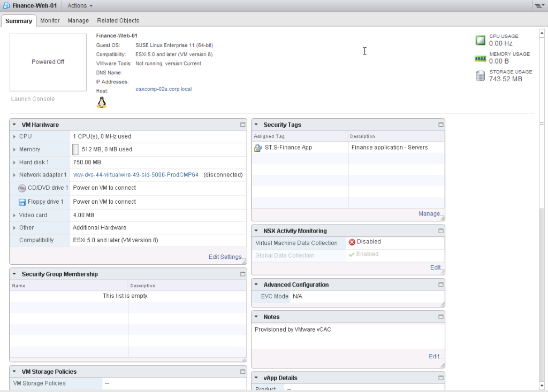Click the Finance-Web-01 VM icon in title bar
Screen dimensions: 548x392
[x=6, y=5]
